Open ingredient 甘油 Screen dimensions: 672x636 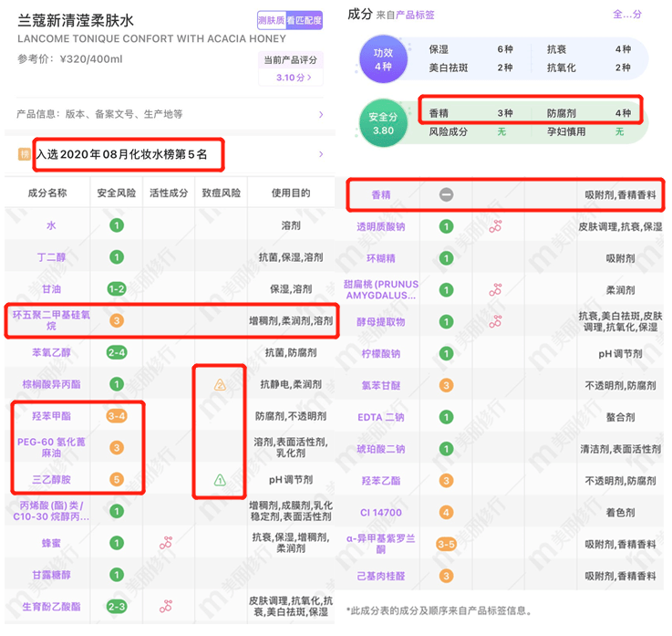pos(51,289)
